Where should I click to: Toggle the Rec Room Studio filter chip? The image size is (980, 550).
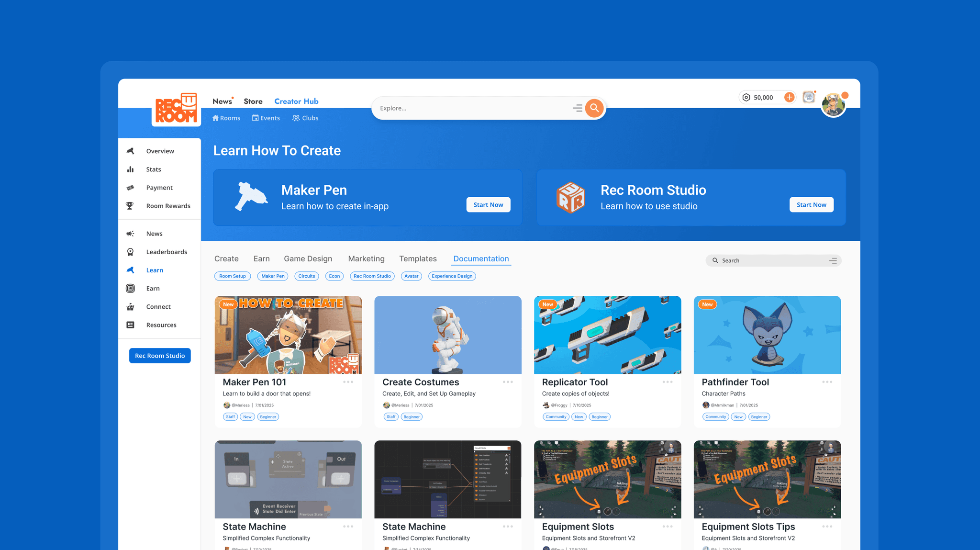[x=372, y=276]
